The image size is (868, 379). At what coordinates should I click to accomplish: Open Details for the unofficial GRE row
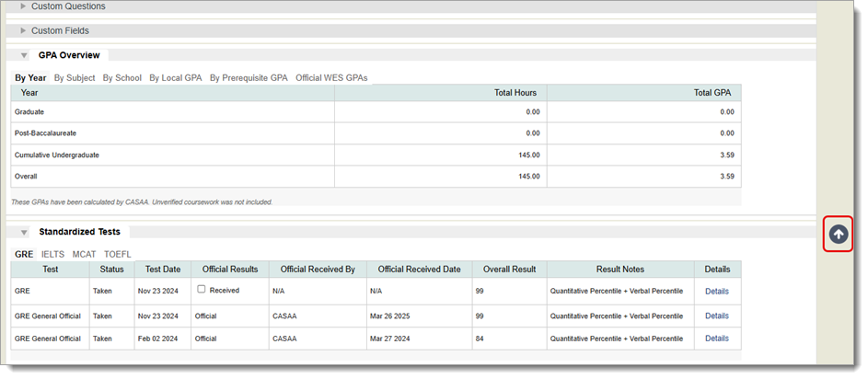[716, 292]
